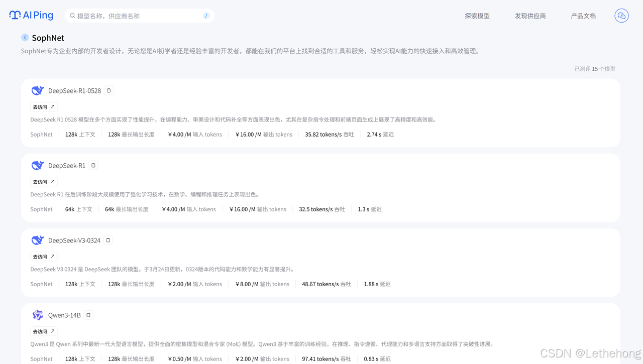Click the Qwen3-14B logo icon
The height and width of the screenshot is (364, 643).
pos(38,315)
